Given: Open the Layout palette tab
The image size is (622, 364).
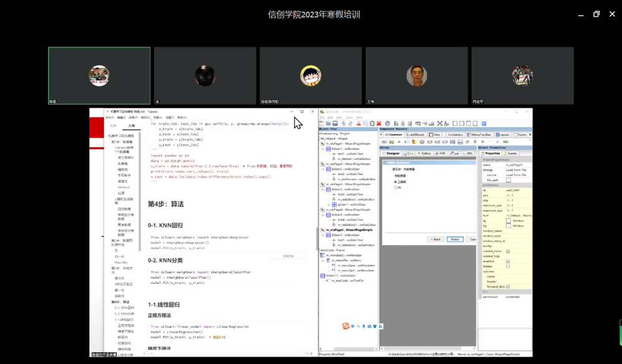Looking at the screenshot, I should coord(502,135).
